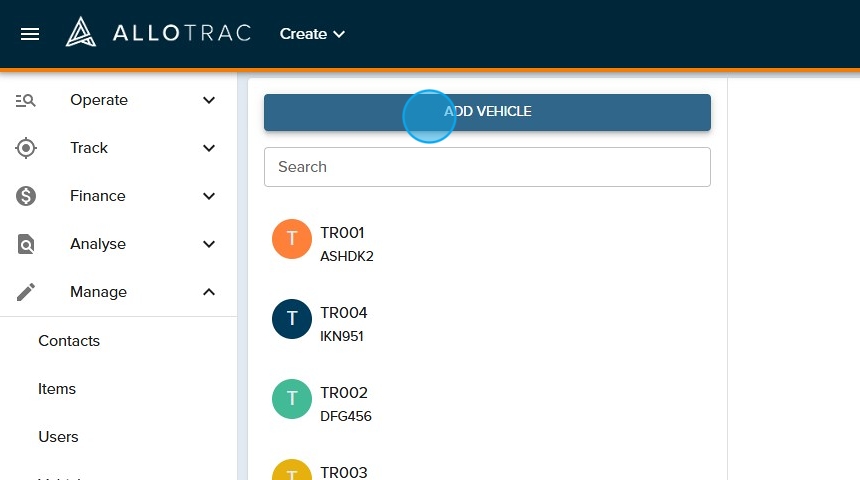Open Contacts in the Manage menu
This screenshot has width=860, height=480.
click(x=69, y=341)
